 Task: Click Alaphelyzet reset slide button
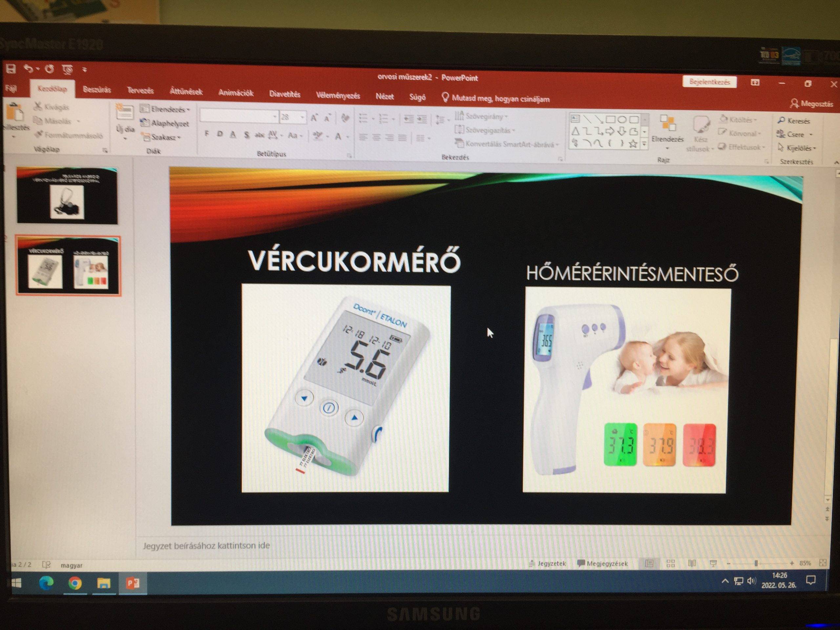click(x=164, y=123)
